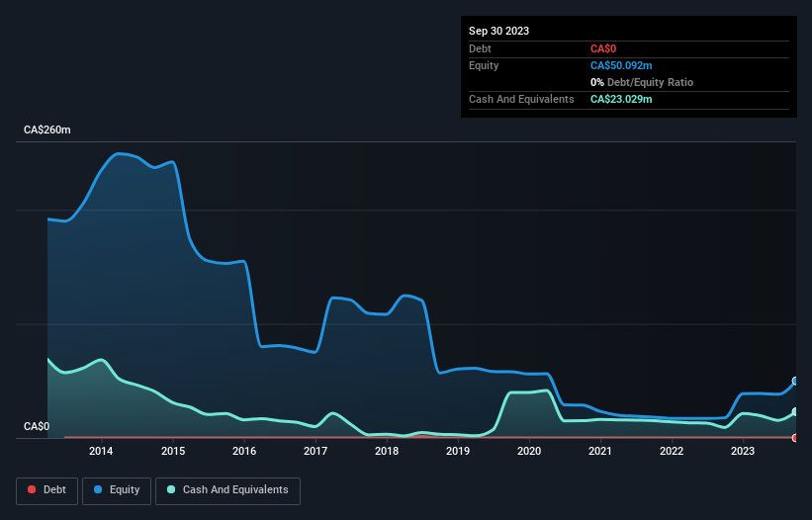Screen dimensions: 812x520
Task: Click the 2022 x-axis label
Action: click(x=672, y=451)
